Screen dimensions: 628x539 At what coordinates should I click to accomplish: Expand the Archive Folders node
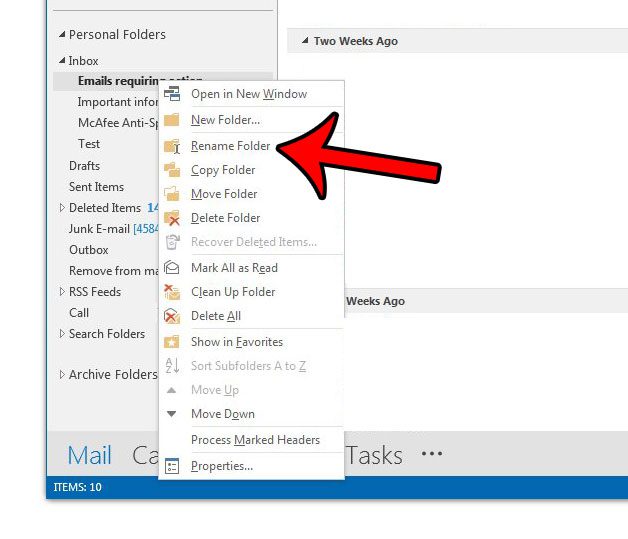click(62, 375)
